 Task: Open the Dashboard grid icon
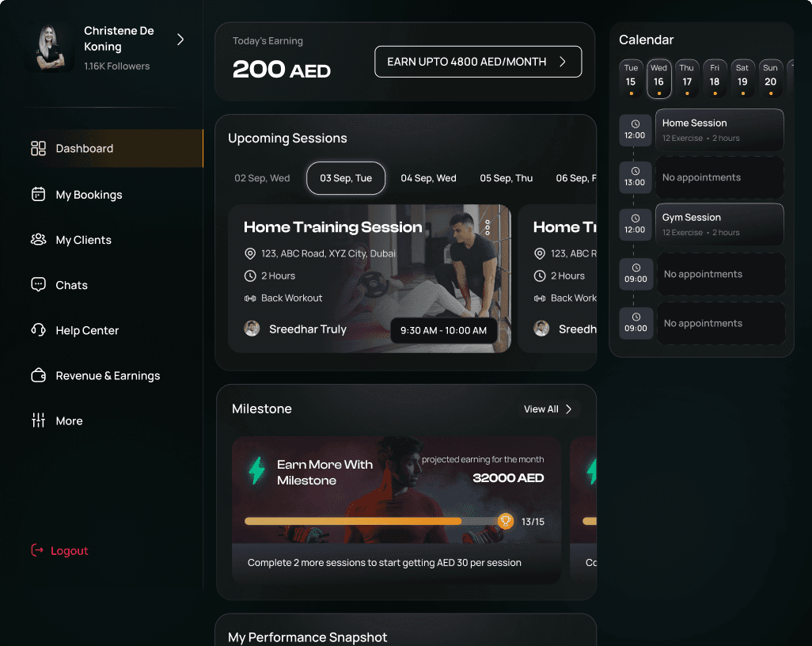tap(38, 149)
